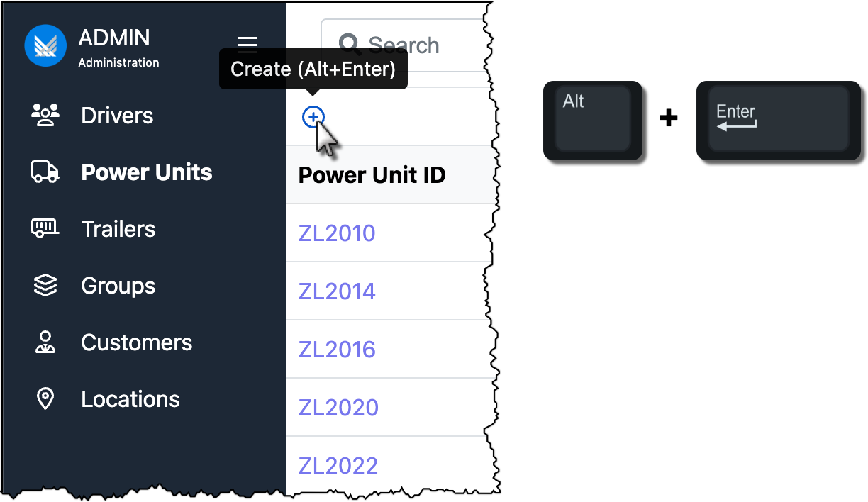The image size is (868, 502).
Task: Select Power Units in sidebar
Action: click(147, 172)
